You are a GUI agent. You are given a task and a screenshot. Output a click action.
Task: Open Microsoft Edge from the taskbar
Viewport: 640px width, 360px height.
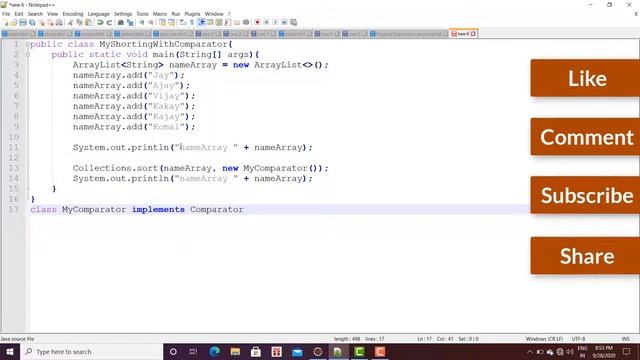(x=215, y=351)
